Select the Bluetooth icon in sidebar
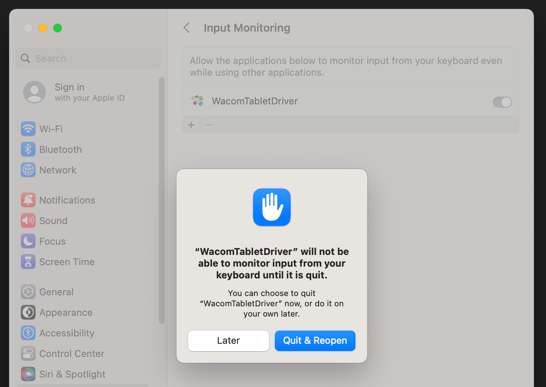Viewport: 546px width, 387px height. point(28,149)
